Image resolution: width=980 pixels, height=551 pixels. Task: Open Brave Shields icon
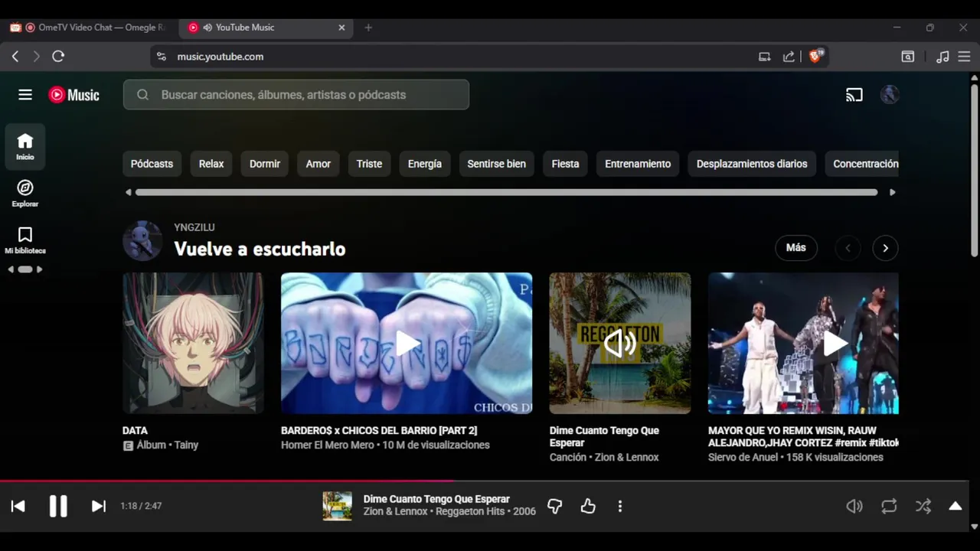click(815, 56)
